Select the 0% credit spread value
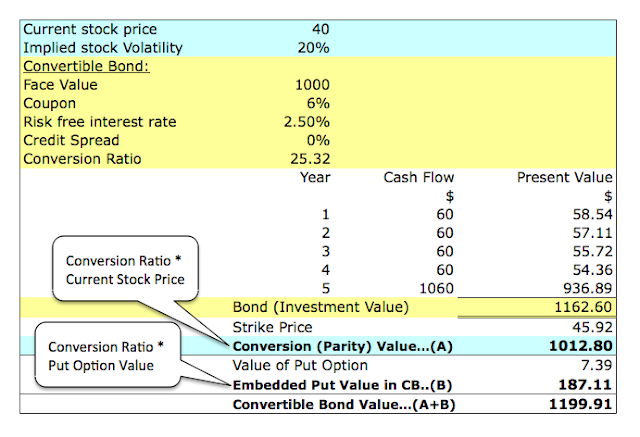 318,140
